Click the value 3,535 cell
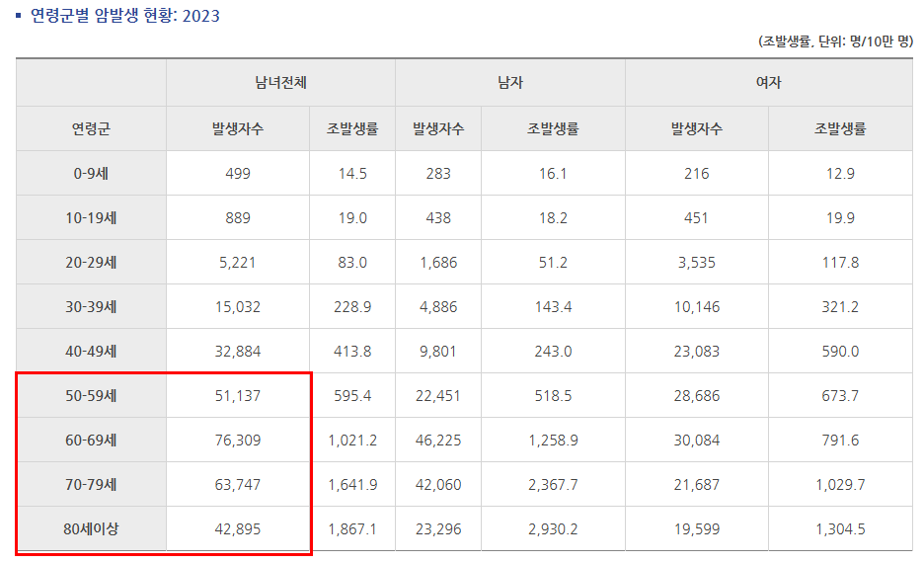Viewport: 924px width, 563px height. (697, 263)
